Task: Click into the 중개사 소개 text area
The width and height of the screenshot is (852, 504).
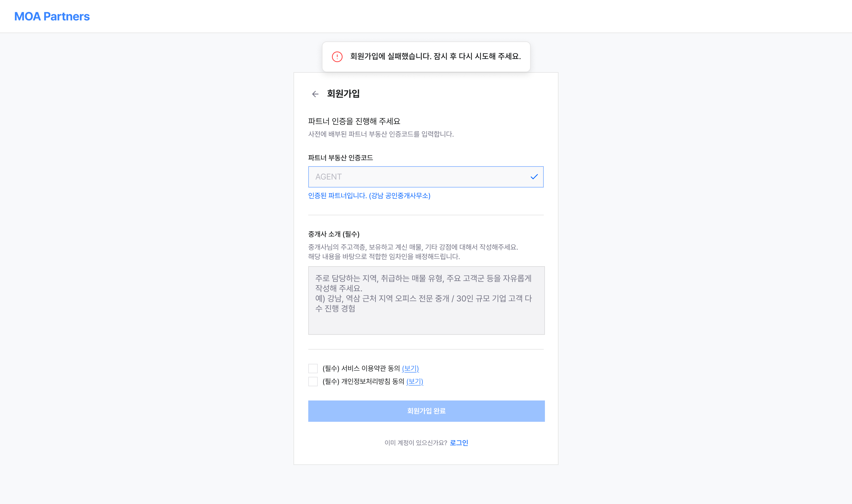Action: [x=426, y=300]
